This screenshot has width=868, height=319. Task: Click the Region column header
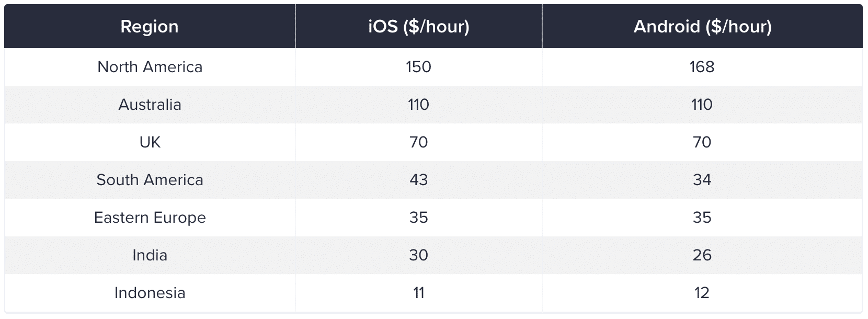pos(150,27)
